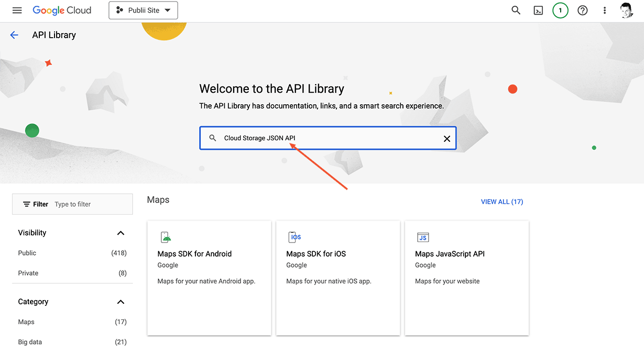Click the back arrow beside API Library
The width and height of the screenshot is (644, 353).
pyautogui.click(x=14, y=35)
